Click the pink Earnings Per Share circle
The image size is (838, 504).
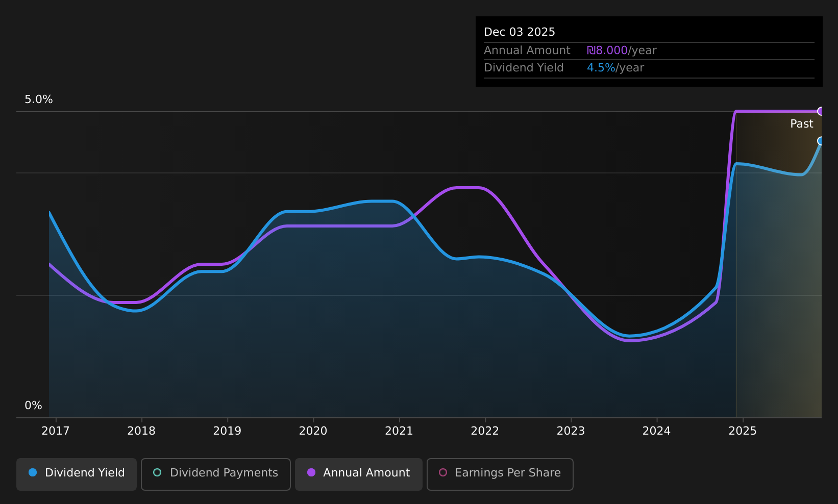click(443, 473)
